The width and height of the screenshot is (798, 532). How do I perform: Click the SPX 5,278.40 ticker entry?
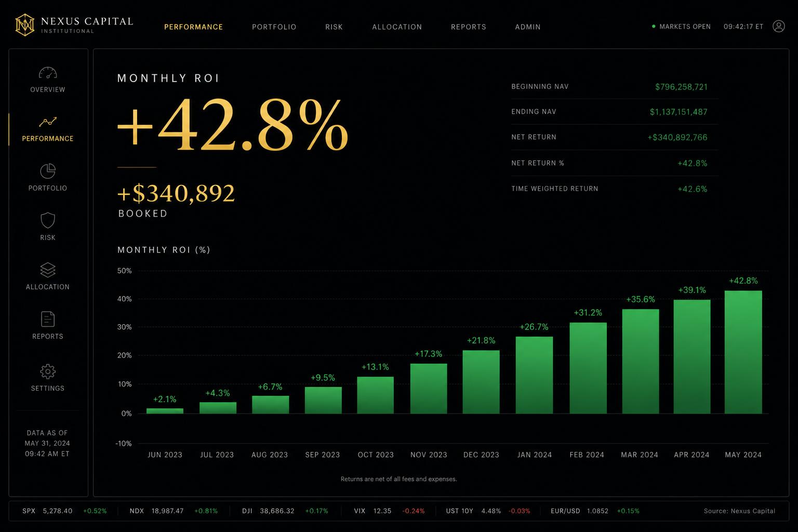coord(64,511)
